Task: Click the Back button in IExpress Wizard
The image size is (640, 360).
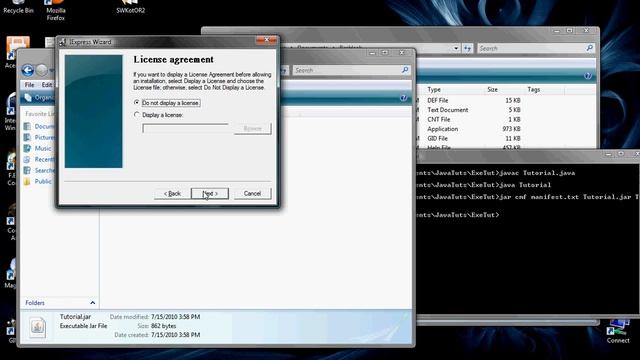Action: [x=172, y=193]
